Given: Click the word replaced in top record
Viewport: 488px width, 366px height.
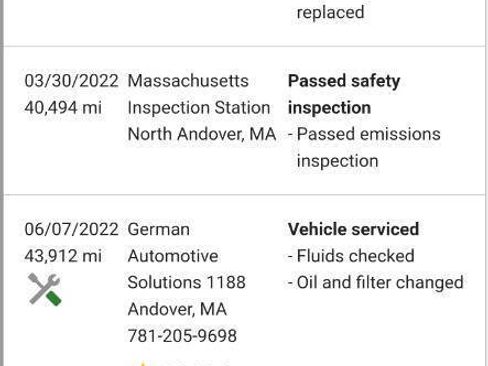Looking at the screenshot, I should click(330, 13).
